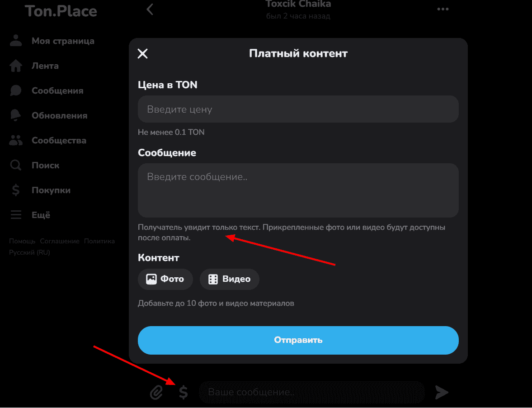
Task: Click the paperclip attachment icon
Action: pyautogui.click(x=156, y=392)
